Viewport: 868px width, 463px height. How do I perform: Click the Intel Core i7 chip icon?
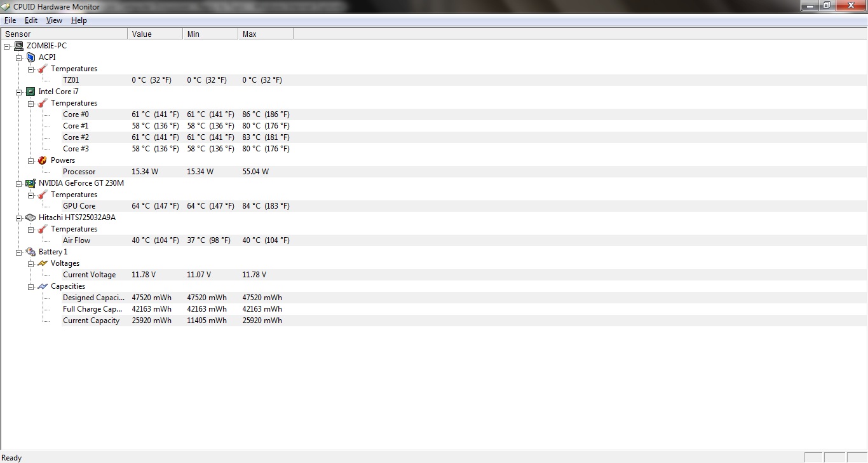pos(31,92)
